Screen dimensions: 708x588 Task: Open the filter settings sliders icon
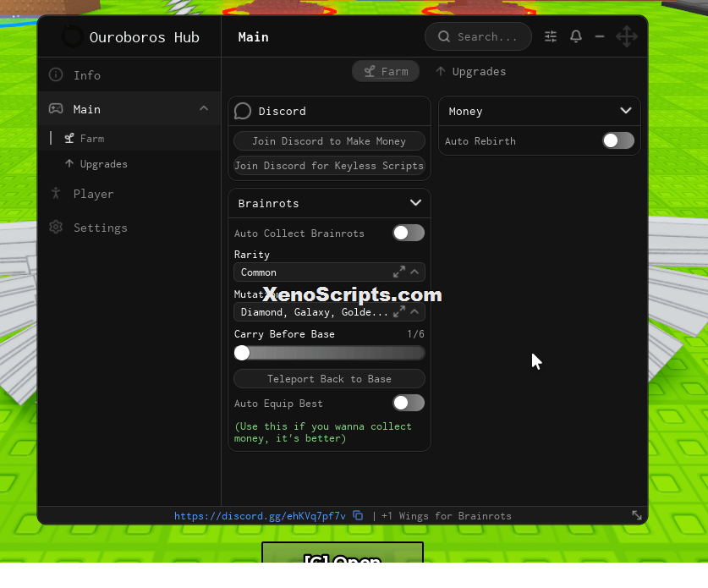point(551,36)
